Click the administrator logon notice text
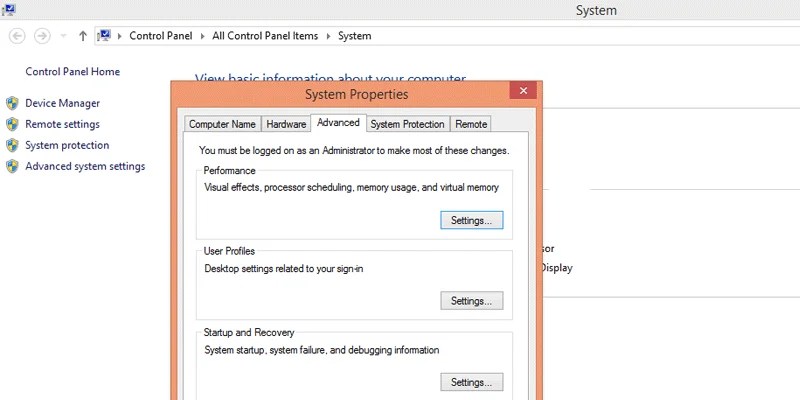800x400 pixels. pyautogui.click(x=354, y=151)
